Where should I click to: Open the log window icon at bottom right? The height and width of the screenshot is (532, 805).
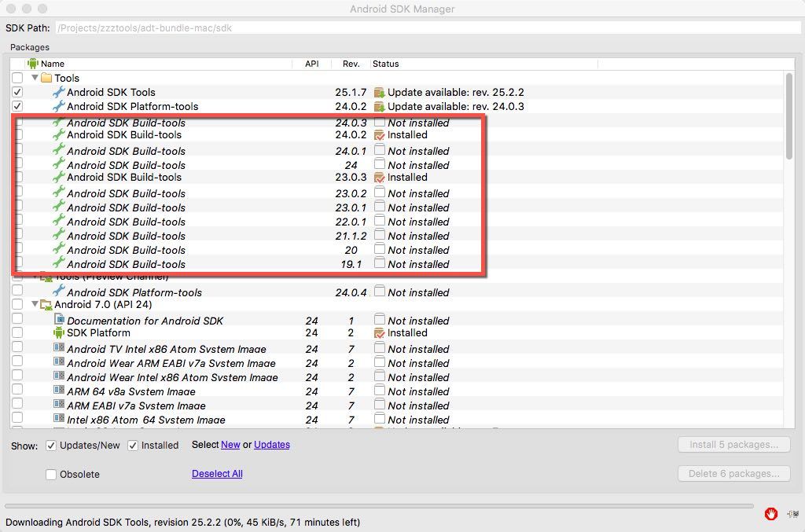pos(792,514)
